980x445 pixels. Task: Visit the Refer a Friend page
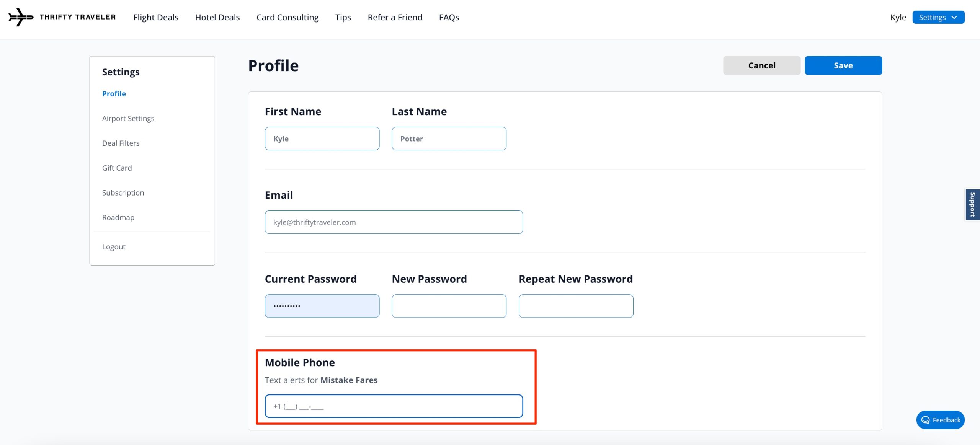395,17
